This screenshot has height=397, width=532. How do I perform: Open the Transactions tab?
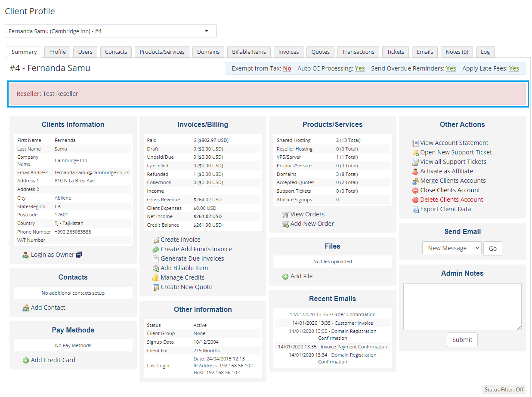click(359, 52)
